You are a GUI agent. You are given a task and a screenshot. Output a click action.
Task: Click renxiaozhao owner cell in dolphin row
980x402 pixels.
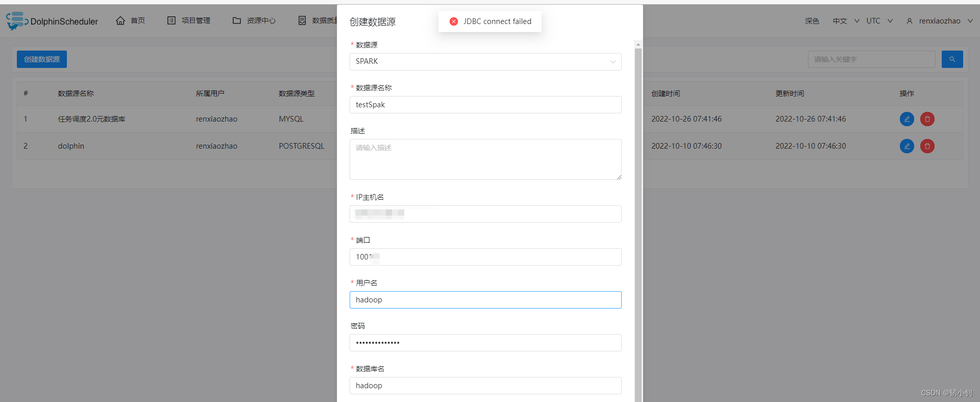(x=216, y=146)
